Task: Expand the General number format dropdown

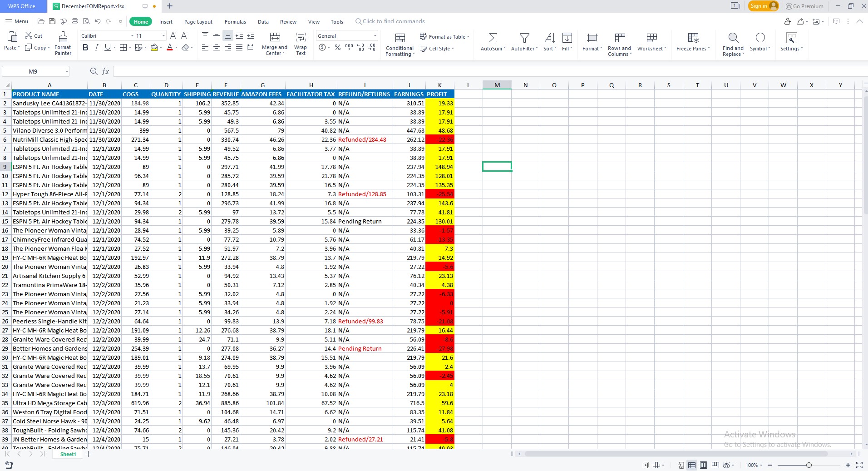Action: pyautogui.click(x=375, y=35)
